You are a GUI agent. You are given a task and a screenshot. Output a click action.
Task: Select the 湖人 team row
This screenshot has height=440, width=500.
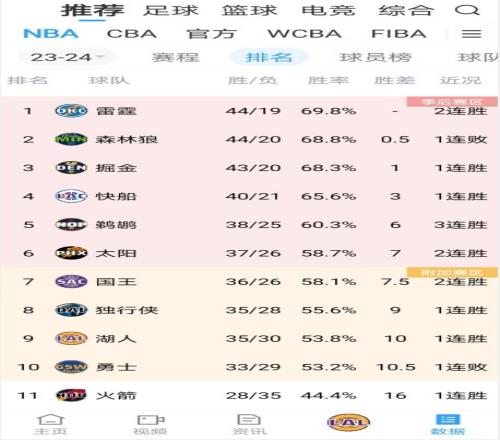(250, 339)
